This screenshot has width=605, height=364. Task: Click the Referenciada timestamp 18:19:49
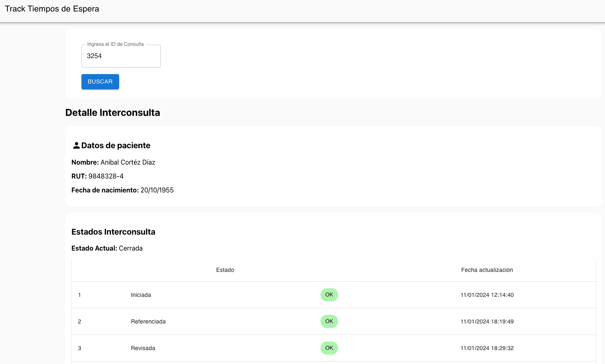[x=487, y=321]
